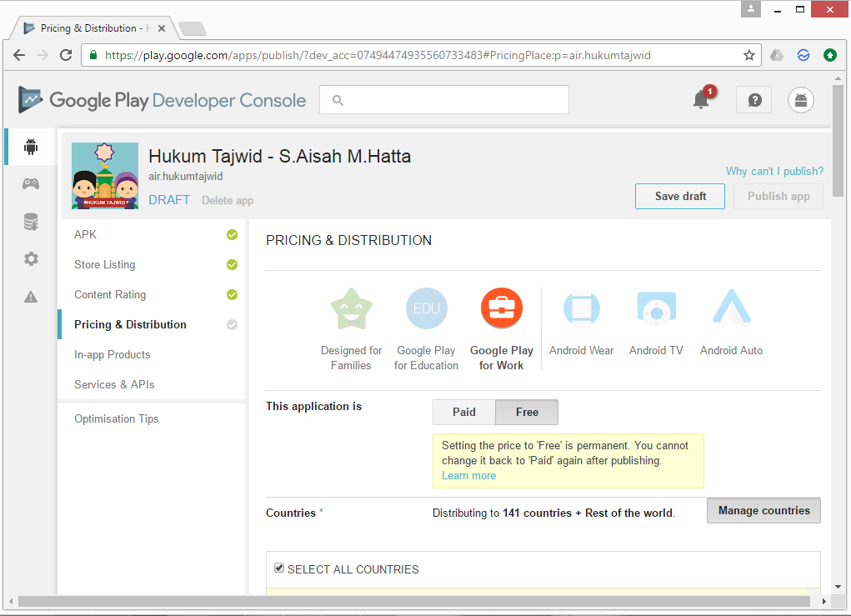Open Settings gear in left sidebar
Image resolution: width=851 pixels, height=616 pixels.
click(31, 259)
